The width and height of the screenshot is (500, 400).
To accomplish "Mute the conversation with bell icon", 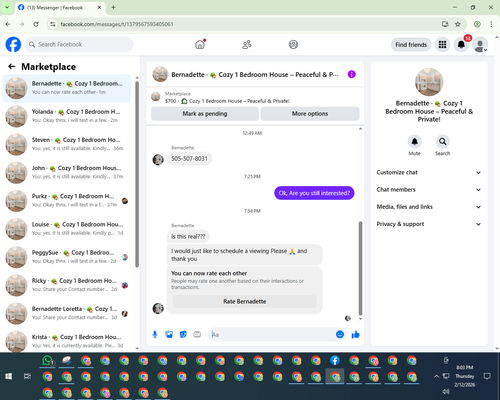I will click(x=414, y=141).
